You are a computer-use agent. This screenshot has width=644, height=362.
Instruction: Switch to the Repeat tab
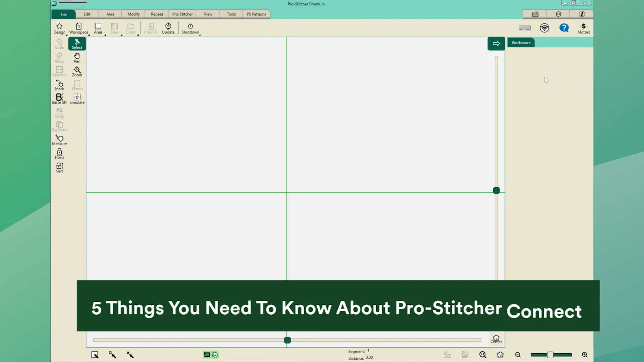coord(157,14)
